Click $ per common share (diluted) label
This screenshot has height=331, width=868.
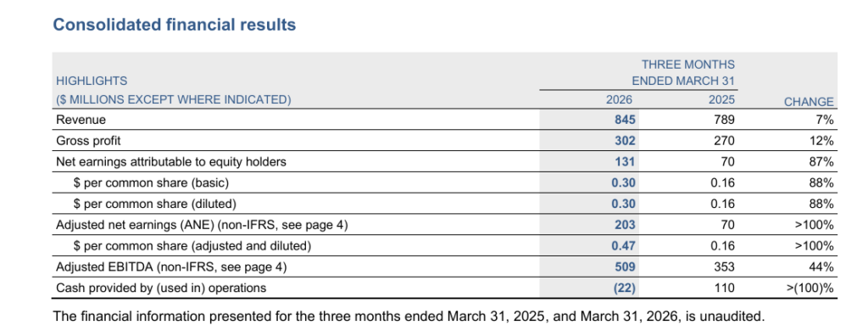tap(155, 204)
